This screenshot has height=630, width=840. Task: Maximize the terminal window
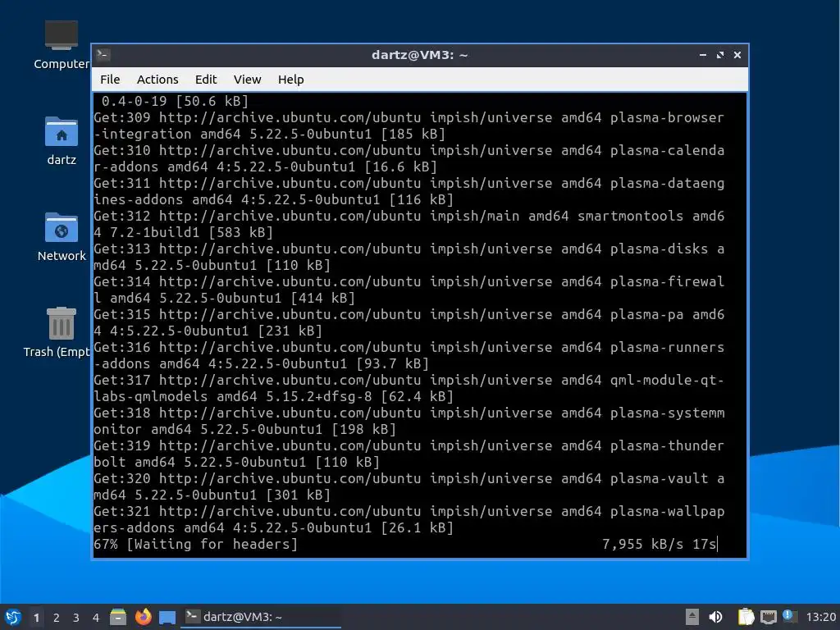[x=720, y=55]
